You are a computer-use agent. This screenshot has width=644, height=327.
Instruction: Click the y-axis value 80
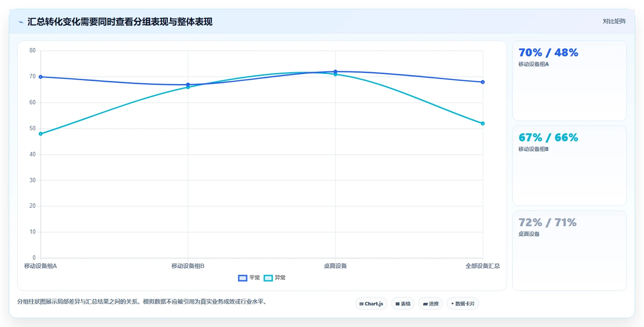coord(33,51)
